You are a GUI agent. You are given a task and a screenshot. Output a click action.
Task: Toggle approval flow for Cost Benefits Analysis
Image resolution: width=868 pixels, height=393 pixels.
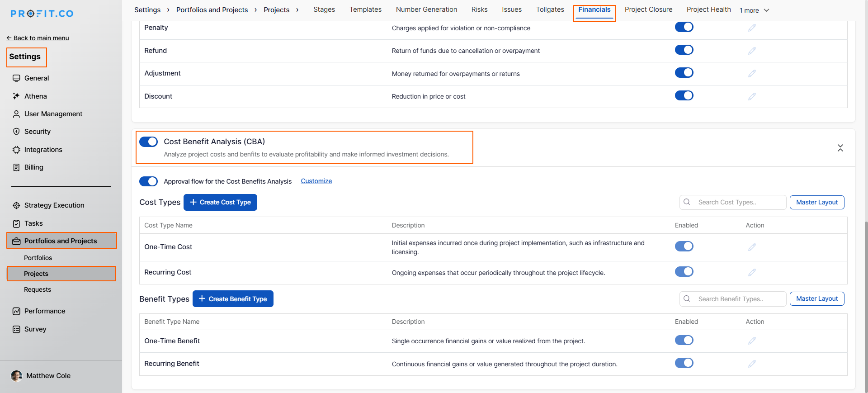coord(148,181)
